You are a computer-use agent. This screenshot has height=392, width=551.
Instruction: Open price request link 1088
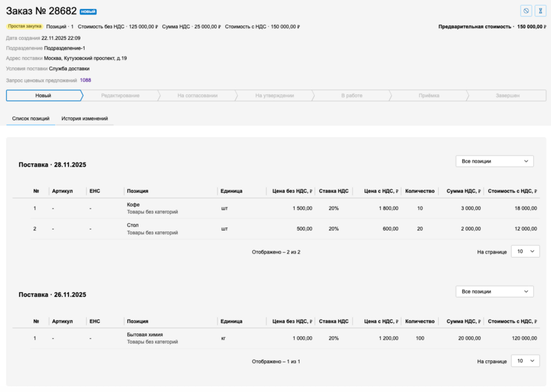[85, 80]
